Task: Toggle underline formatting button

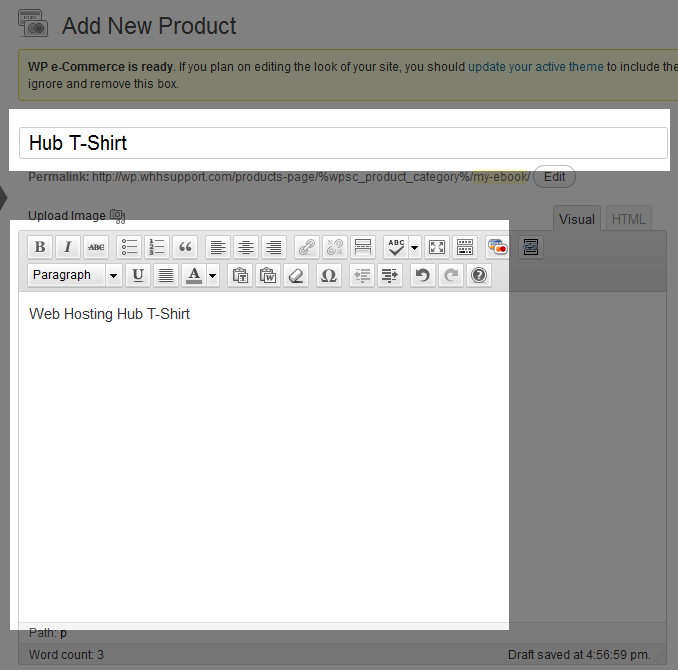Action: [138, 275]
